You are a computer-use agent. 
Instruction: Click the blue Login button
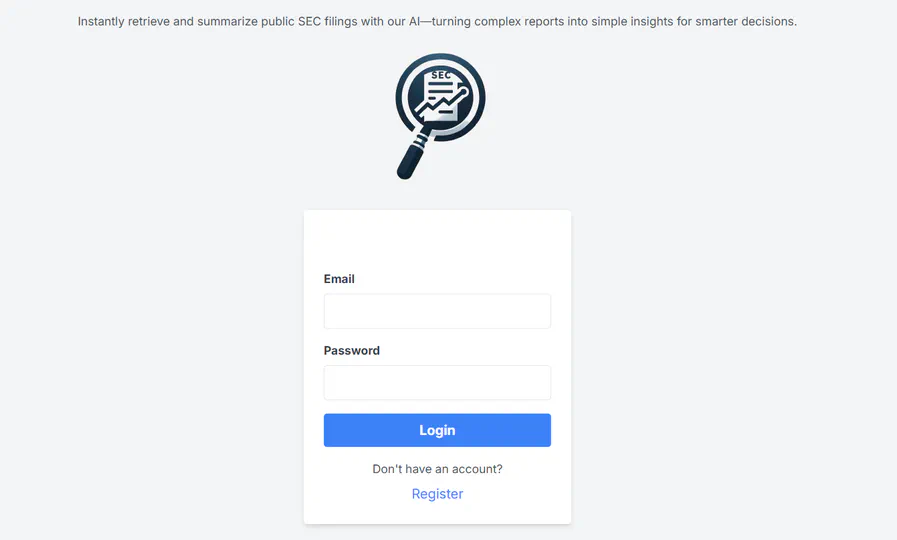pos(437,430)
